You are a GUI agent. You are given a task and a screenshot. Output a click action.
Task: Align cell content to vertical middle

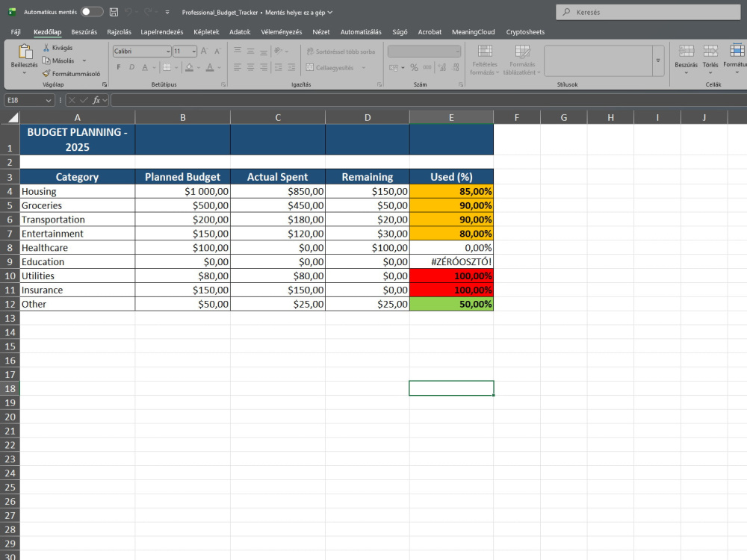pos(250,51)
